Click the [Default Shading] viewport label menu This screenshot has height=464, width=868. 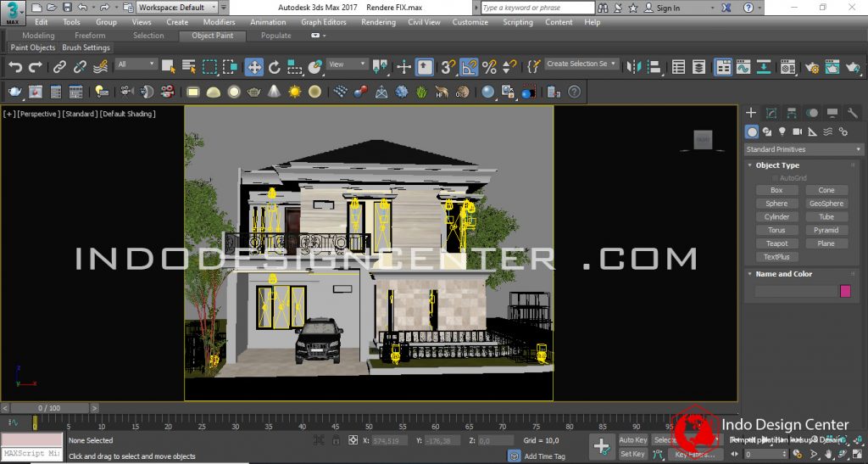[x=128, y=114]
